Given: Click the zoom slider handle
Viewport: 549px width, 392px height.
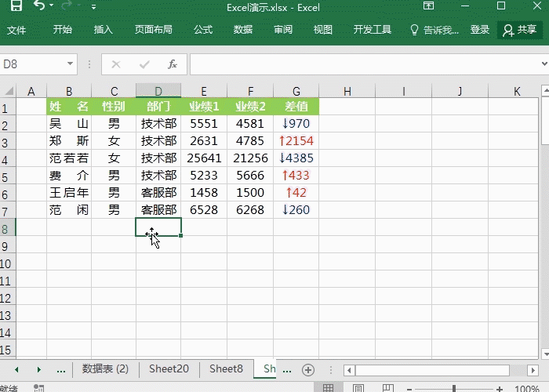Looking at the screenshot, I should click(454, 388).
